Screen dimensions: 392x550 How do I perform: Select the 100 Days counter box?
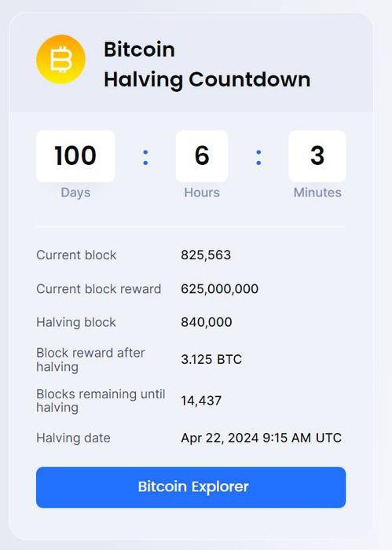(x=75, y=156)
